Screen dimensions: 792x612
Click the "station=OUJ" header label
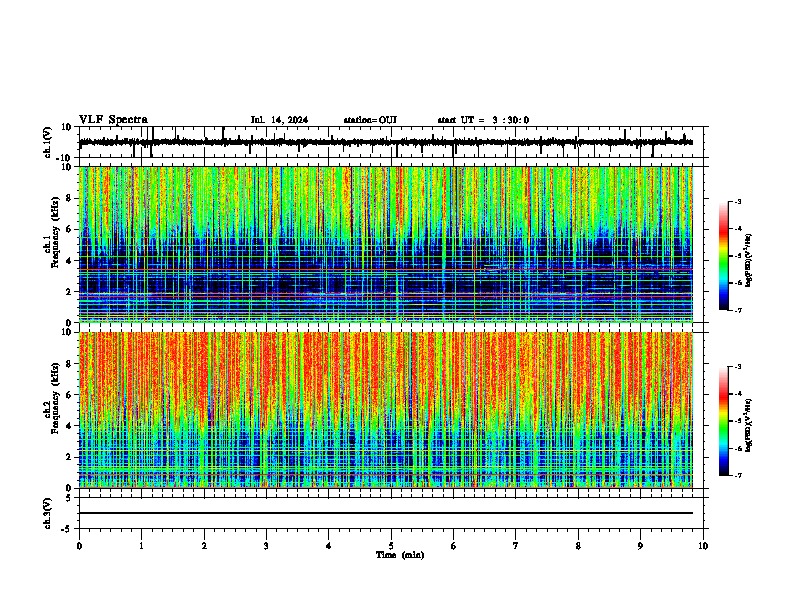click(x=370, y=120)
